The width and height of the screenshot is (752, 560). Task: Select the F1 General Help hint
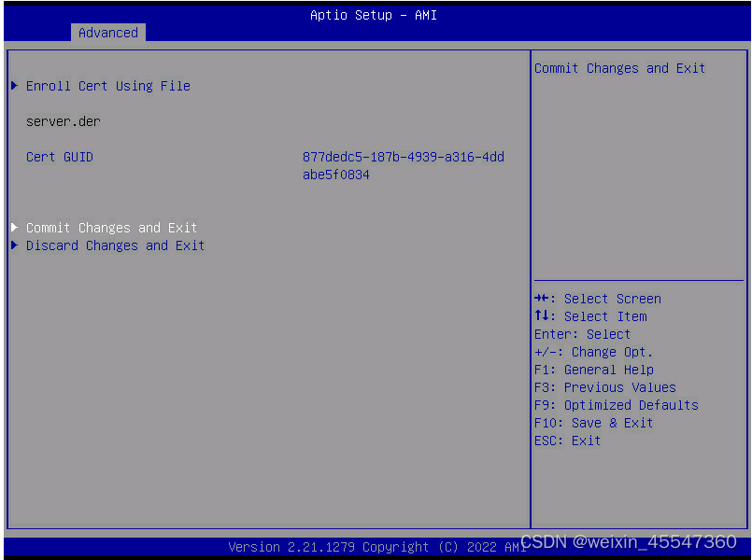pyautogui.click(x=593, y=370)
